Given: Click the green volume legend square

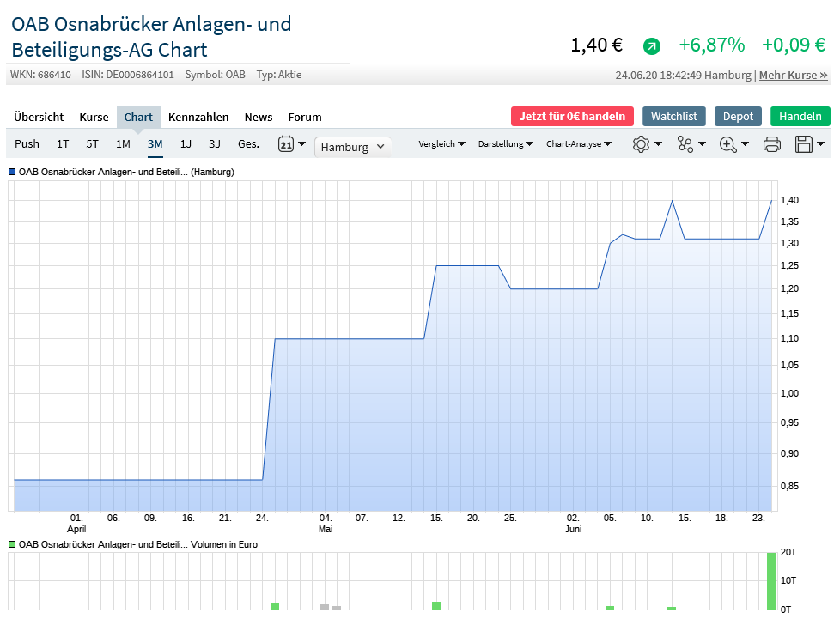Looking at the screenshot, I should (x=12, y=544).
